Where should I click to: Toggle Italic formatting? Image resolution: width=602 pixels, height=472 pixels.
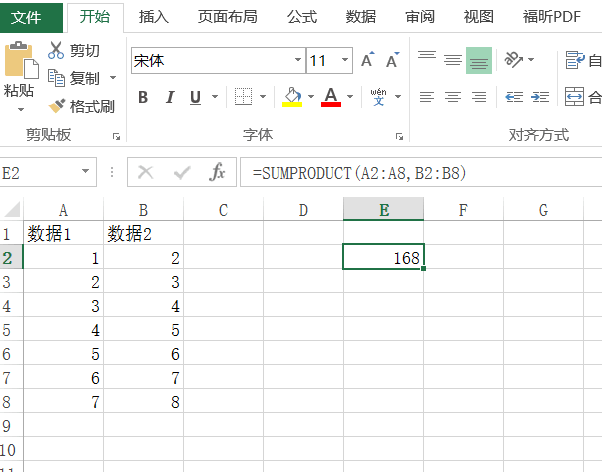[x=168, y=97]
